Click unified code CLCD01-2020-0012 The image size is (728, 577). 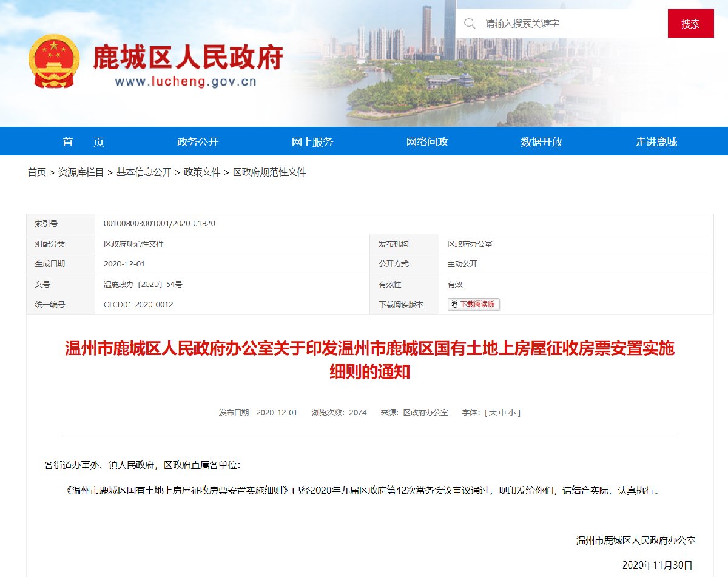138,304
